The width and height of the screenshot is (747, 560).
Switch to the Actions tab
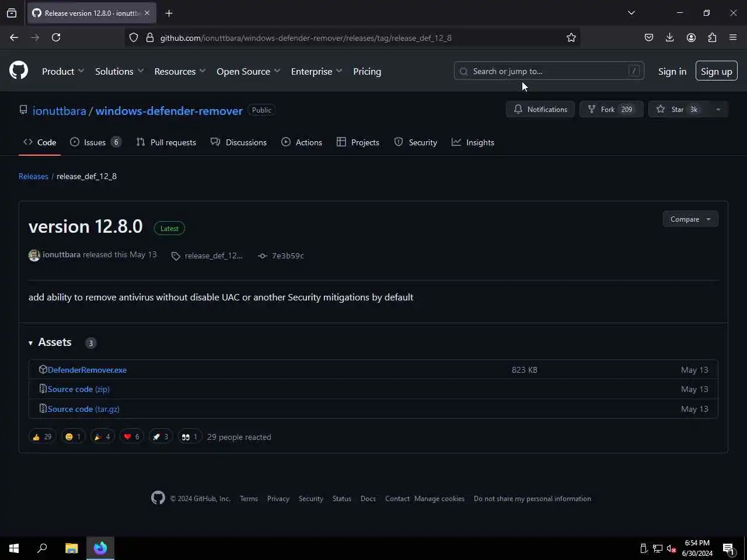pos(302,142)
